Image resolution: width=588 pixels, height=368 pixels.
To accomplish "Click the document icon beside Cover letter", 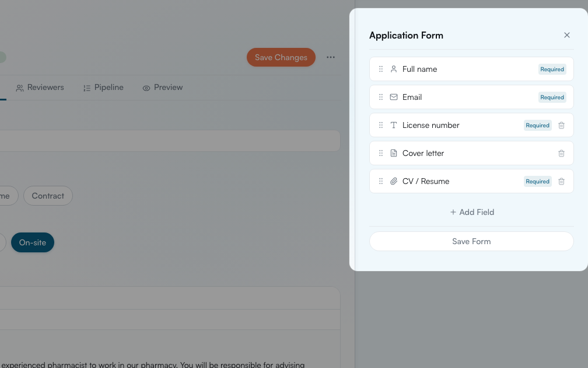I will tap(393, 153).
